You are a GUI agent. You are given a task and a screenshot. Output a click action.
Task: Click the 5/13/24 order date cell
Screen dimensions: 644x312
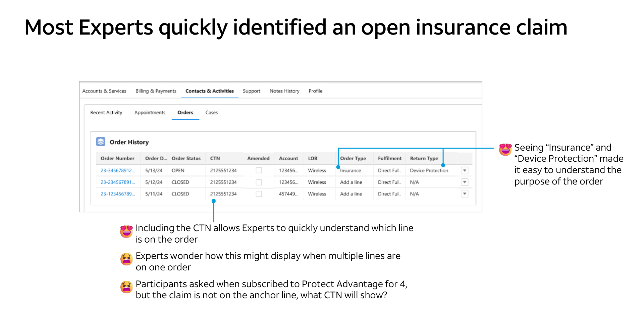(154, 170)
